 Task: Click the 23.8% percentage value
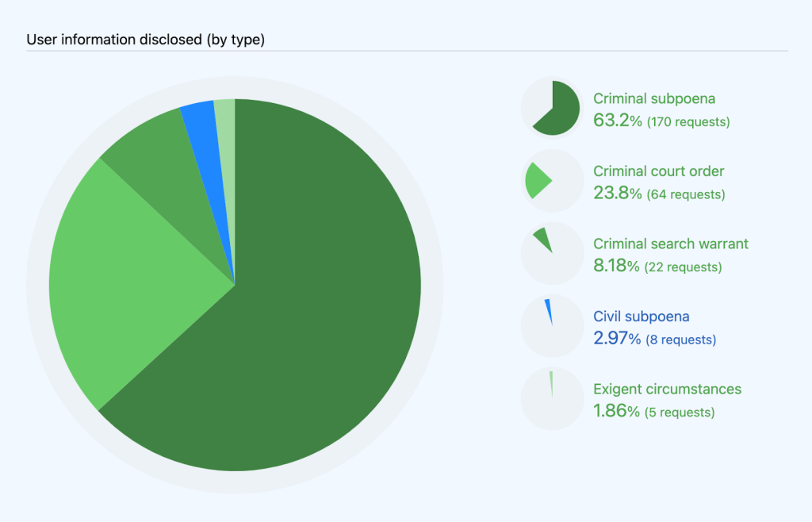617,193
